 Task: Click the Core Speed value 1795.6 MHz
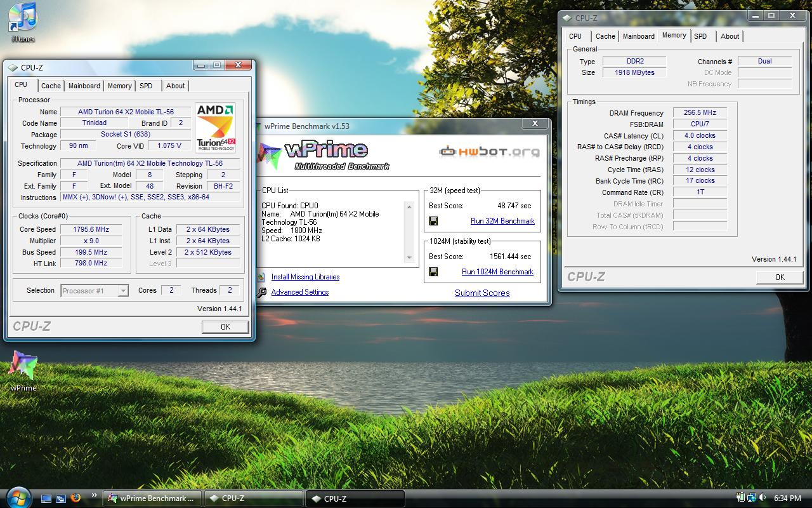pos(91,230)
